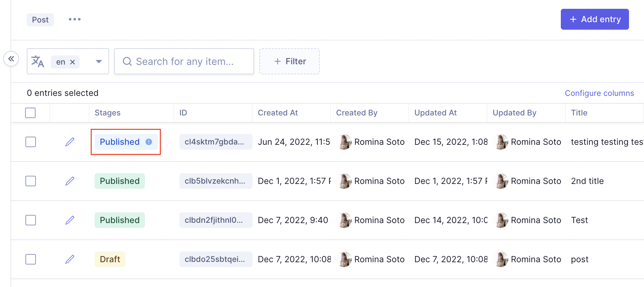
Task: Click the info icon on the blue Published badge
Action: [x=149, y=142]
